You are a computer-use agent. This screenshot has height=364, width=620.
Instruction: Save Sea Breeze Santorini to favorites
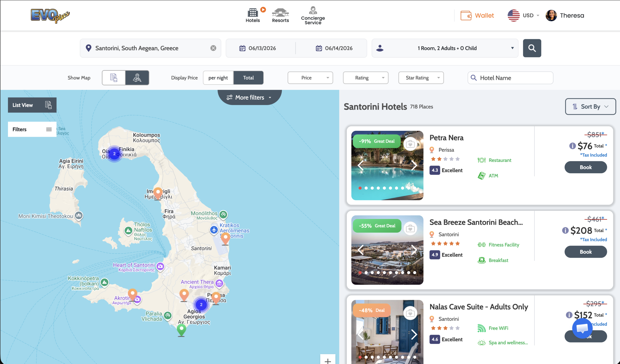[410, 229]
